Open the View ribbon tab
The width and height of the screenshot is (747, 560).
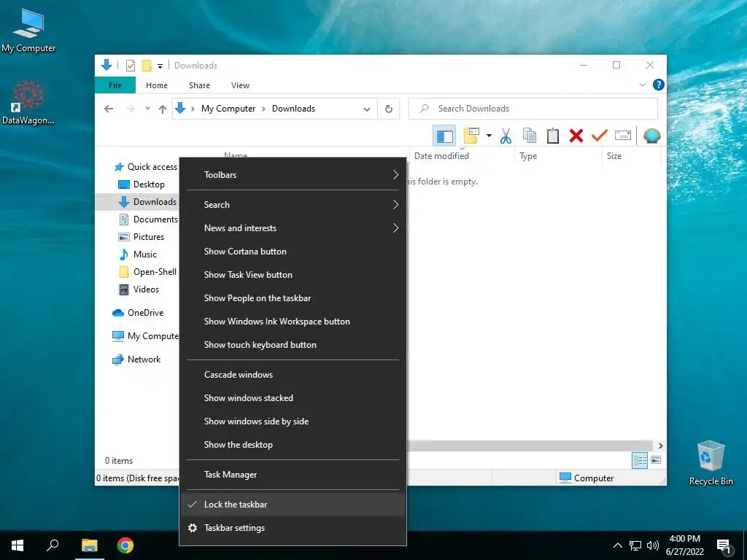[x=240, y=85]
